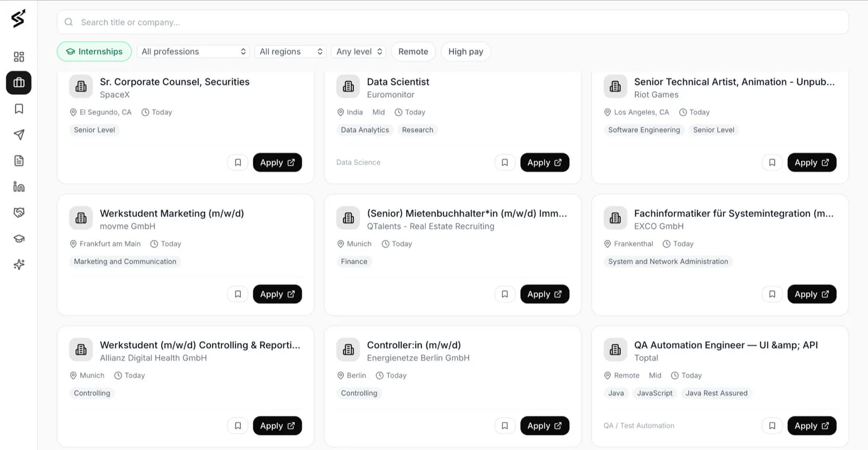This screenshot has width=868, height=450.
Task: Open the All regions dropdown
Action: point(290,52)
